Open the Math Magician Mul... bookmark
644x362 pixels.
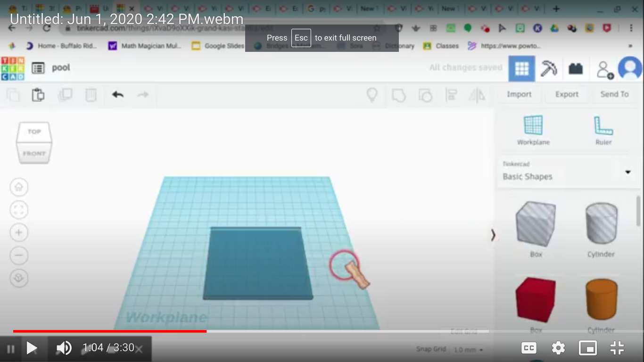pos(145,46)
